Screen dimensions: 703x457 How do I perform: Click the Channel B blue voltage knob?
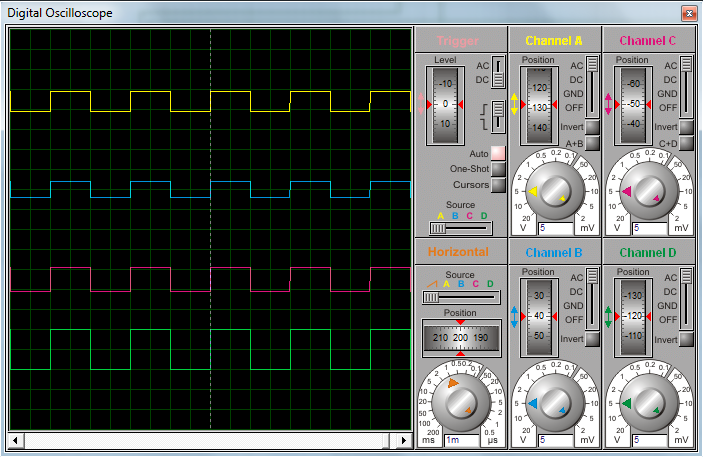555,404
